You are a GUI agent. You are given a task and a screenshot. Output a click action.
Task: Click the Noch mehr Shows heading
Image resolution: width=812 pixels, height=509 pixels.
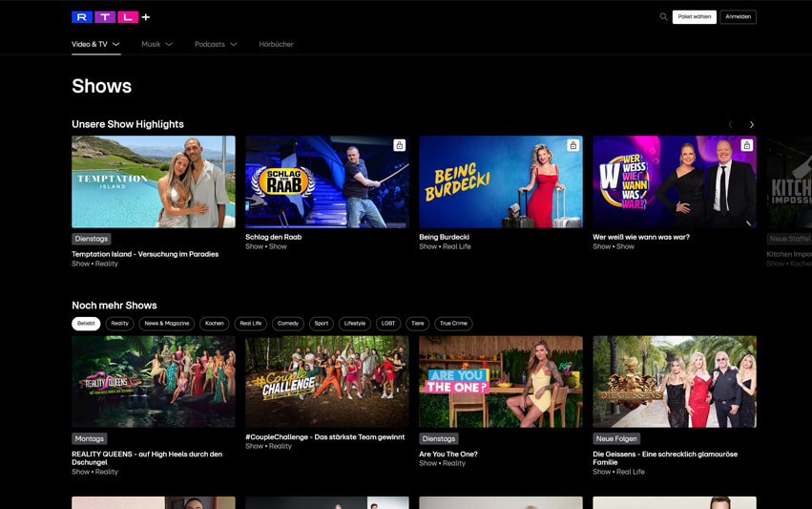[114, 306]
